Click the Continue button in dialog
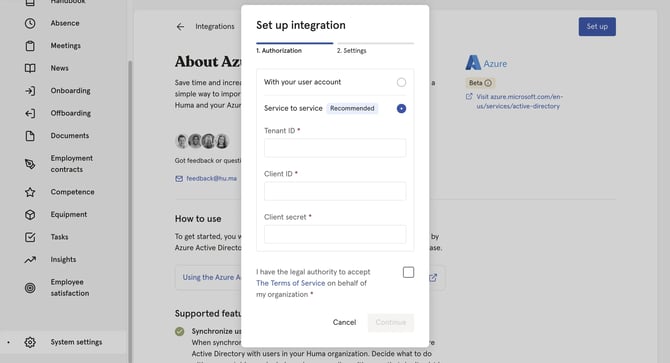670x363 pixels. point(391,322)
